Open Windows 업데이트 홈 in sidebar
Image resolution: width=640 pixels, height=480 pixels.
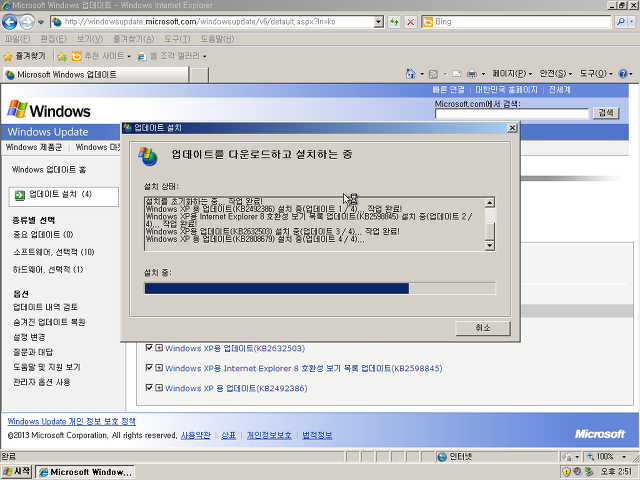tap(49, 169)
